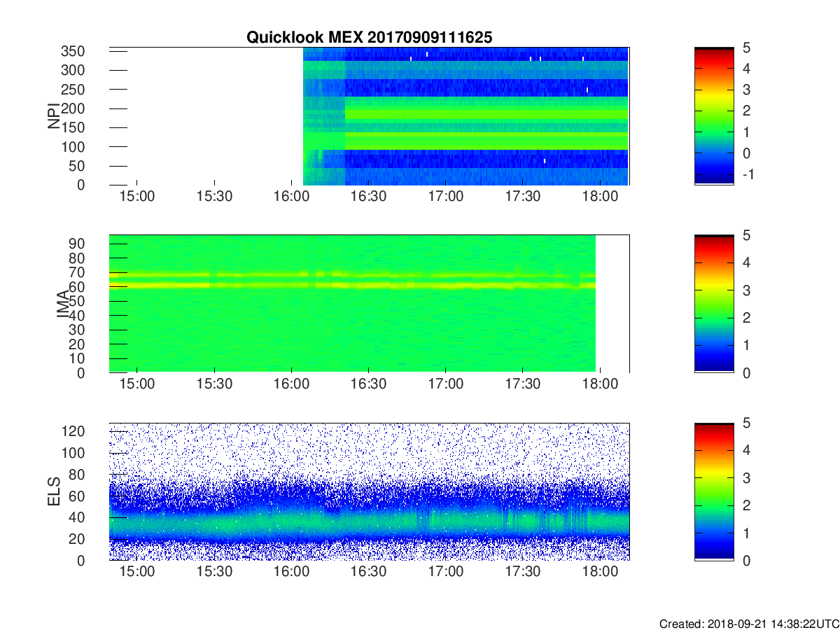The width and height of the screenshot is (840, 630).
Task: Select the ELS plot colorbar
Action: 714,491
